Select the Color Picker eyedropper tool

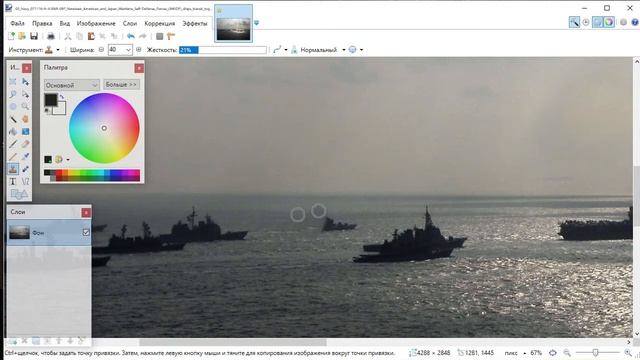pos(25,156)
